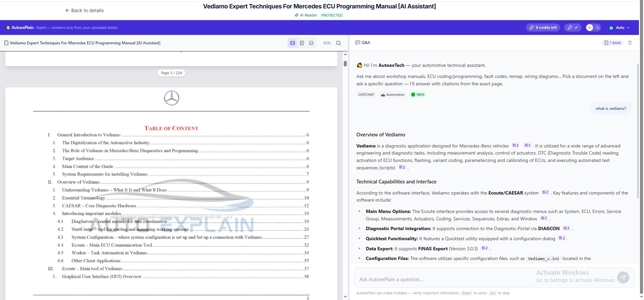Open TOC entry Other Client Applications
Screen dimensions: 644x300
pos(183,261)
